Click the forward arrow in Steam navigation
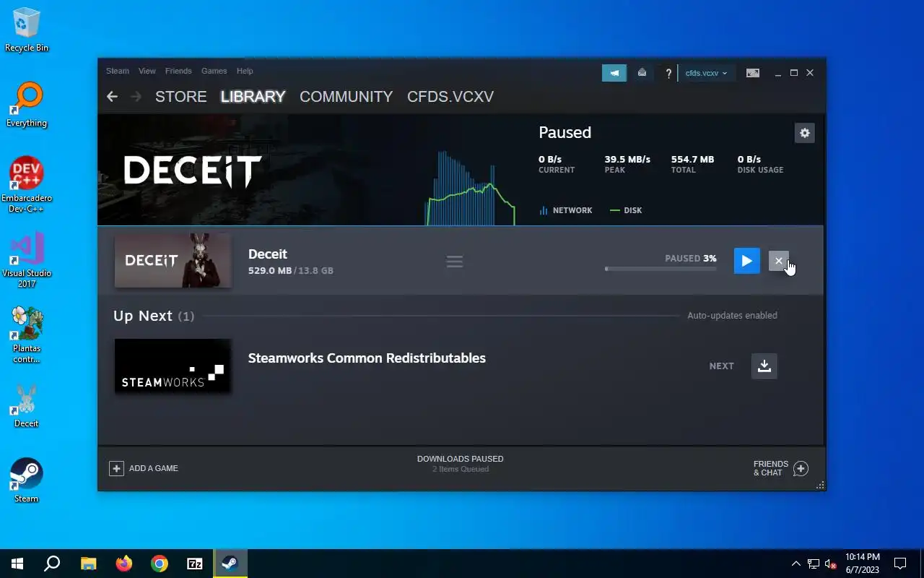The image size is (924, 578). pyautogui.click(x=136, y=96)
